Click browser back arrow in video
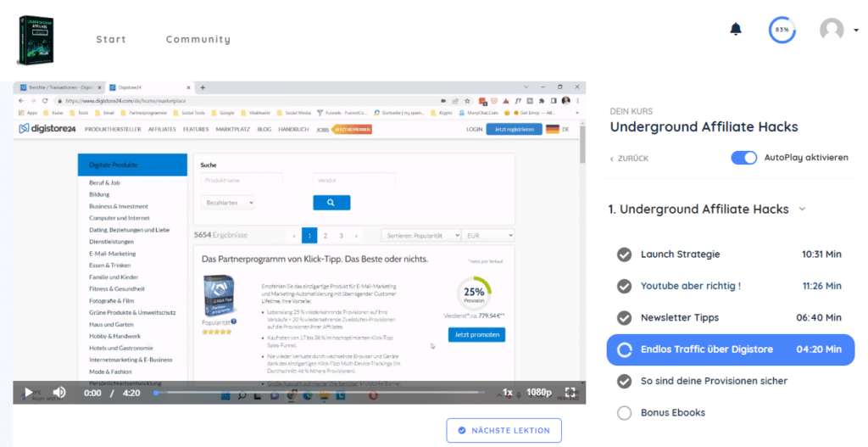This screenshot has height=447, width=868. (21, 101)
